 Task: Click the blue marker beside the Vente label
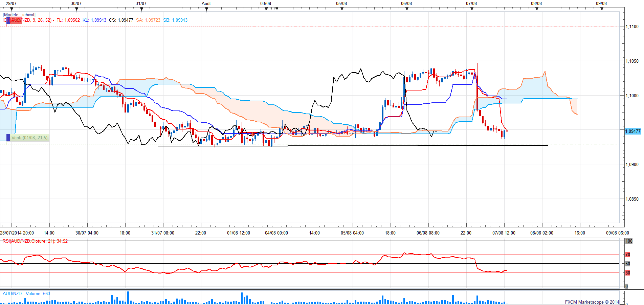[8, 138]
